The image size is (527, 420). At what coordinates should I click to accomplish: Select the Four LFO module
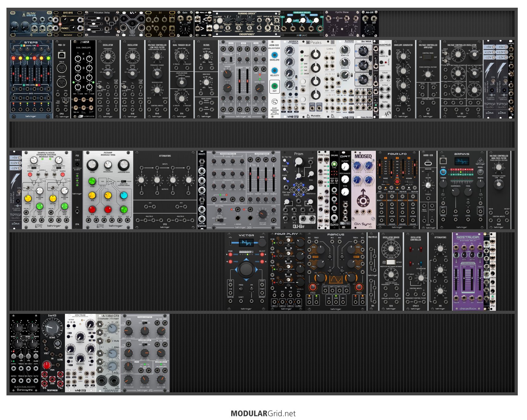[x=397, y=190]
